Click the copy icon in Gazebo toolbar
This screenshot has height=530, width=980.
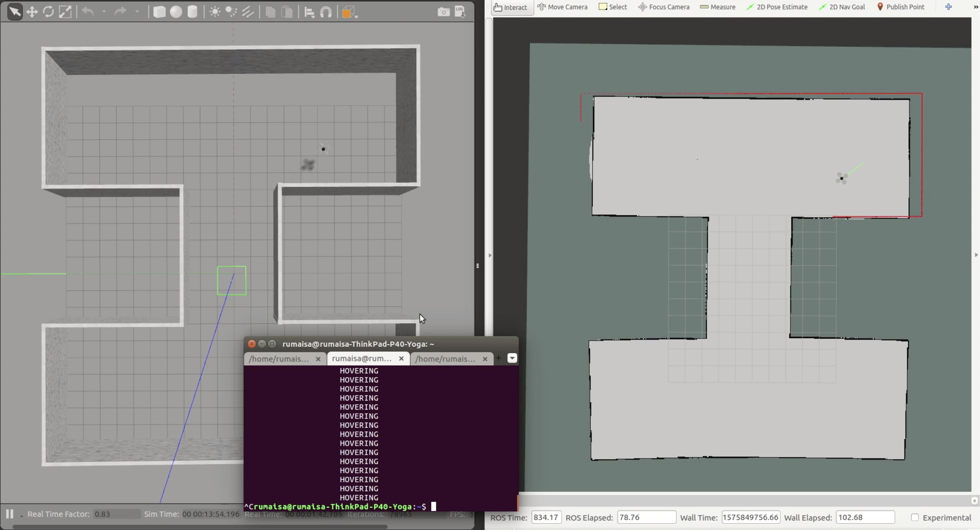(x=271, y=12)
